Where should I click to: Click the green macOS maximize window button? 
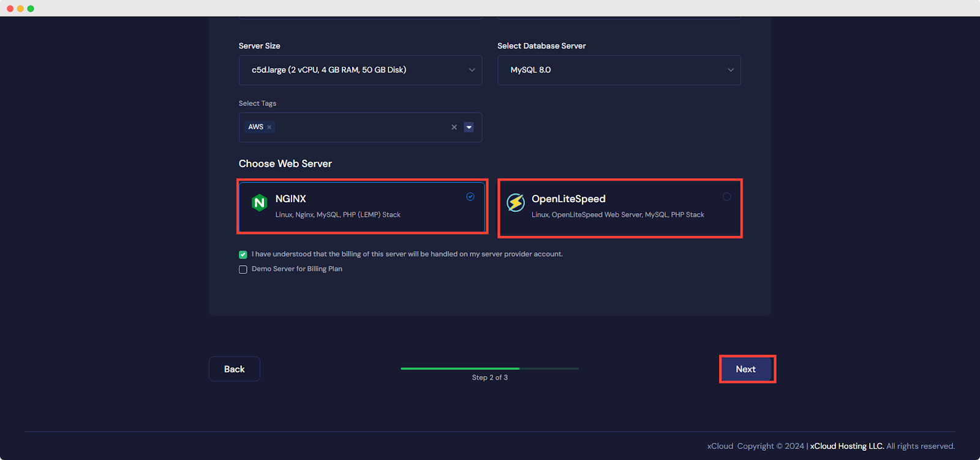click(x=31, y=9)
